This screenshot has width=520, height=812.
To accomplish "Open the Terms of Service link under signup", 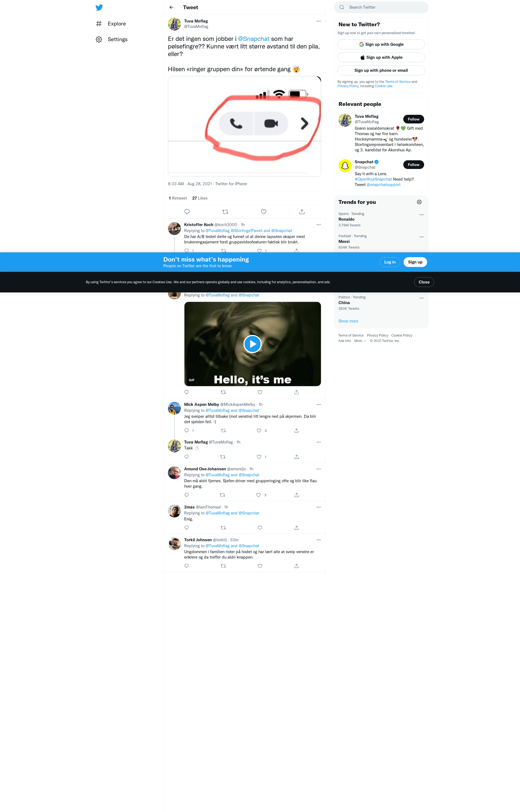I will (x=398, y=82).
